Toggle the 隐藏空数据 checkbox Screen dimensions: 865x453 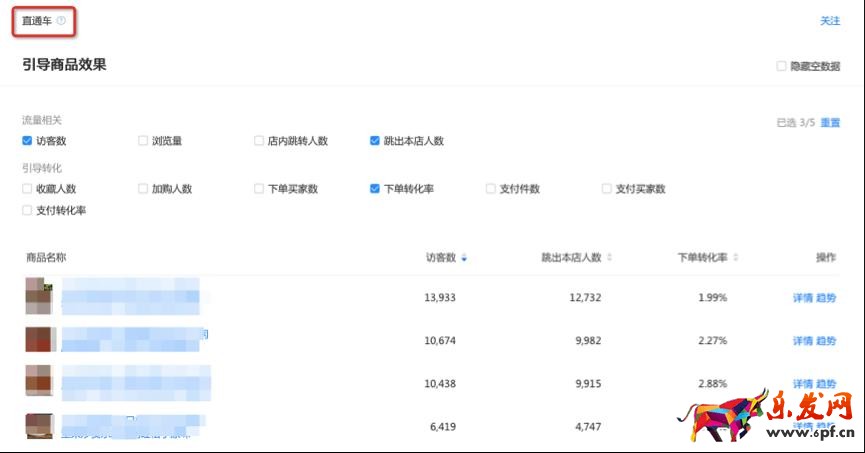tap(781, 66)
